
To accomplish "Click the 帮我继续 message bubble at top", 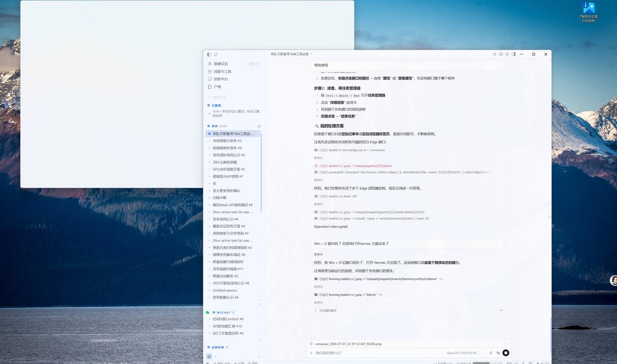I will click(407, 65).
